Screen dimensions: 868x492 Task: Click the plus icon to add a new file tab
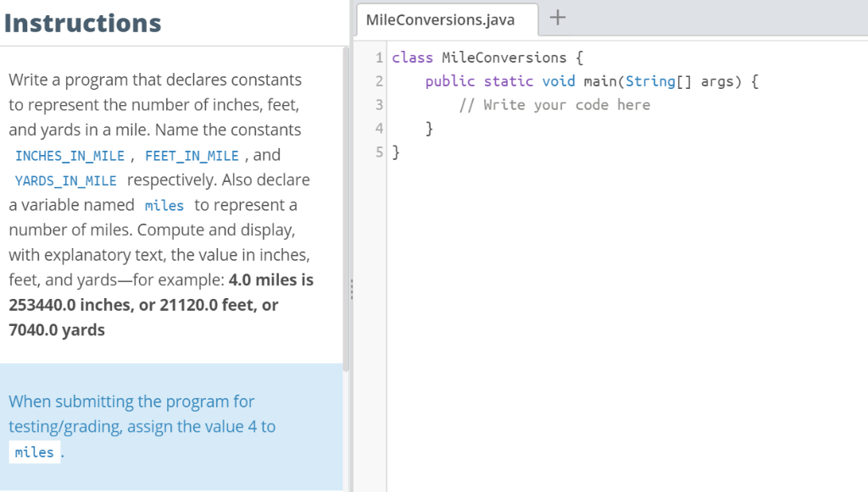[558, 19]
